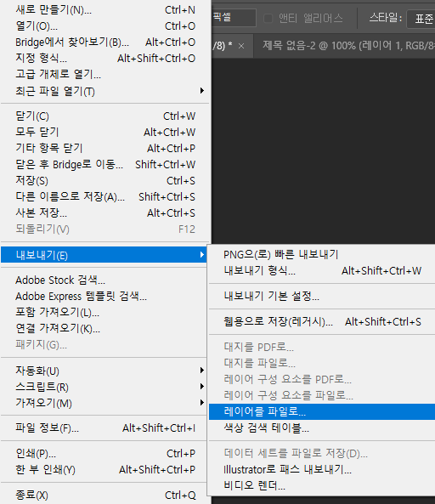Screen dimensions: 435x504
Task: Choose 한 부 인쇄(Y) item
Action: (104, 470)
